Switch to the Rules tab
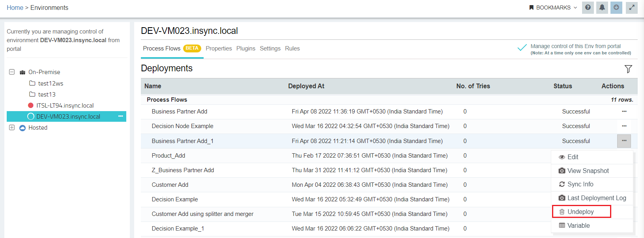 click(292, 48)
